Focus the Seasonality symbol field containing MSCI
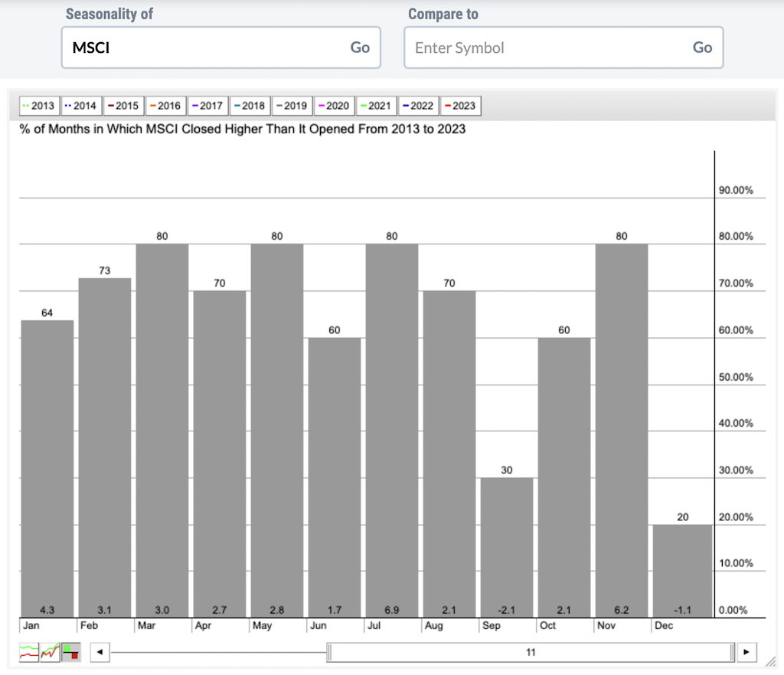 tap(221, 48)
